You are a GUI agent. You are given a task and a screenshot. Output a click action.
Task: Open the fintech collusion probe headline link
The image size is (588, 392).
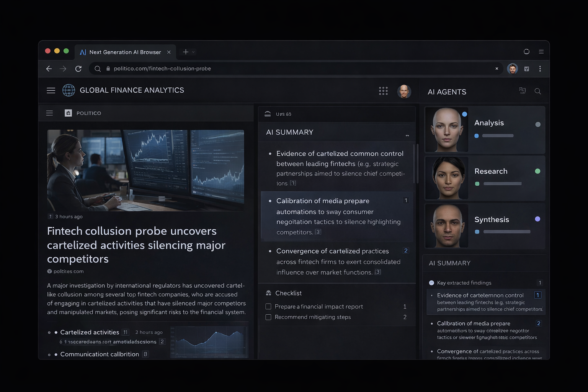click(136, 245)
